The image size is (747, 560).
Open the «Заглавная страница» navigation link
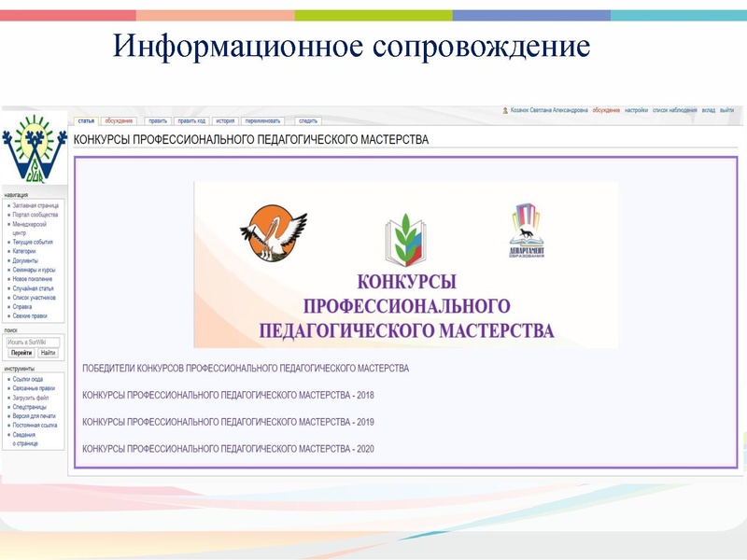point(35,205)
